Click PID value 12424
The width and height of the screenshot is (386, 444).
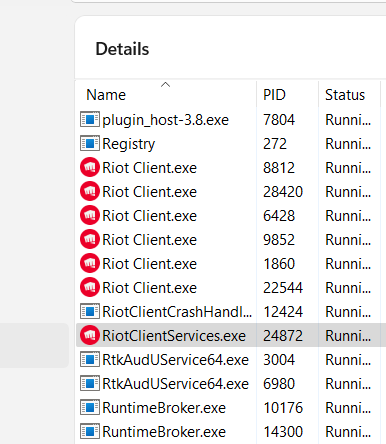tap(283, 312)
